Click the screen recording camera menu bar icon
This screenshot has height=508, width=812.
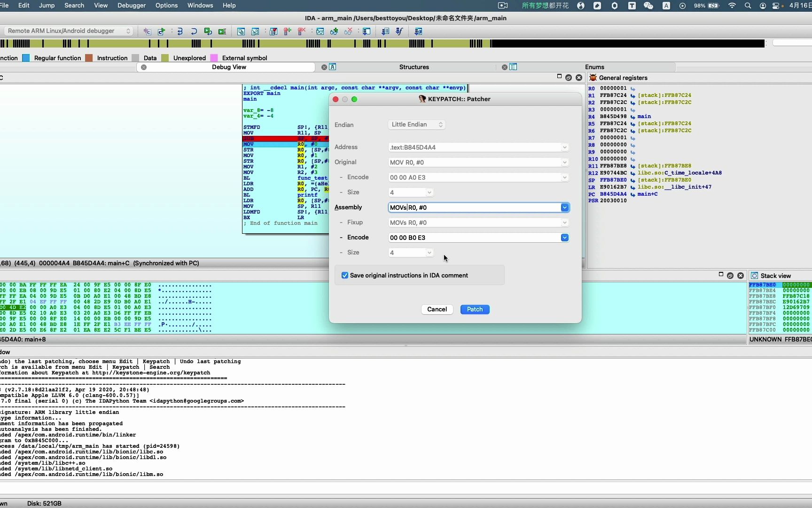(x=503, y=6)
